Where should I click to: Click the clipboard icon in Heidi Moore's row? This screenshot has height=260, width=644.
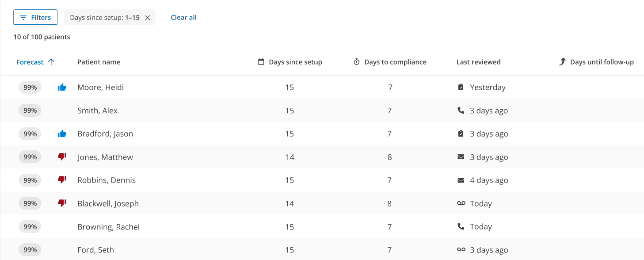[461, 88]
